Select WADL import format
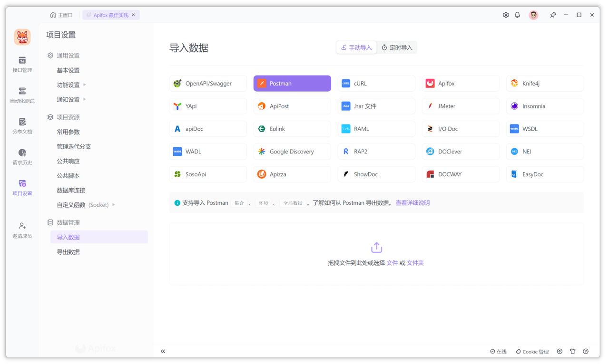This screenshot has width=609, height=364. (208, 152)
